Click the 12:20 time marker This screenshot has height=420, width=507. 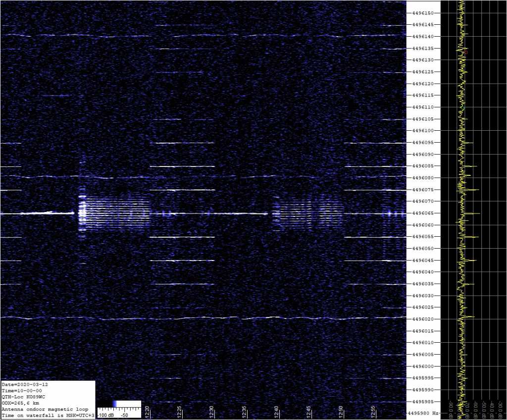click(x=148, y=412)
